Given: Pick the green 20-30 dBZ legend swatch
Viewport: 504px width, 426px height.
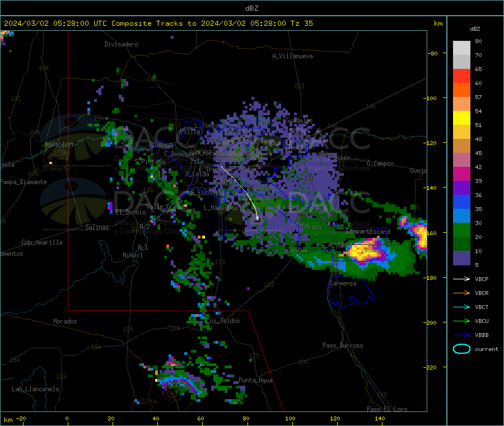Looking at the screenshot, I should coord(461,230).
